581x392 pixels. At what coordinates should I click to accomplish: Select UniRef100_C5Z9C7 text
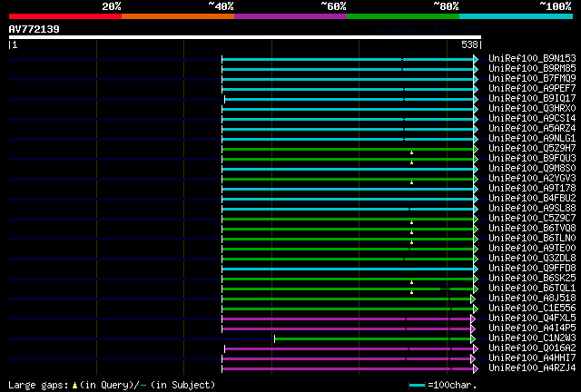(532, 219)
